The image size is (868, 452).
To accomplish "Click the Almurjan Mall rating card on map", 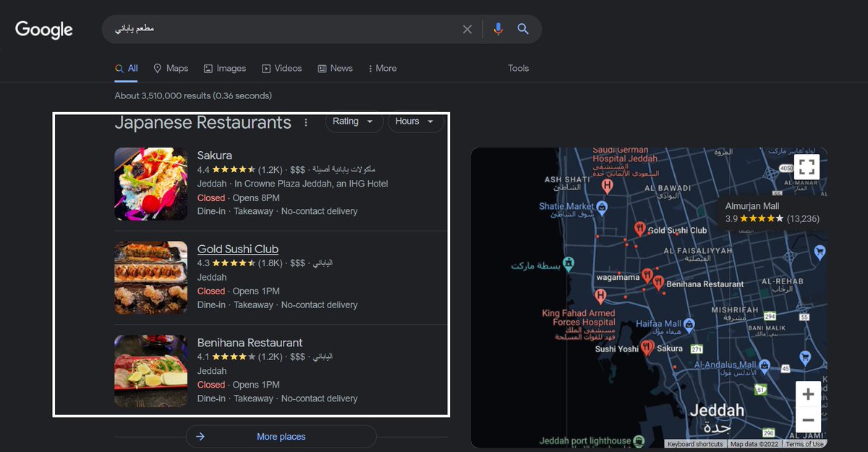I will [x=773, y=213].
